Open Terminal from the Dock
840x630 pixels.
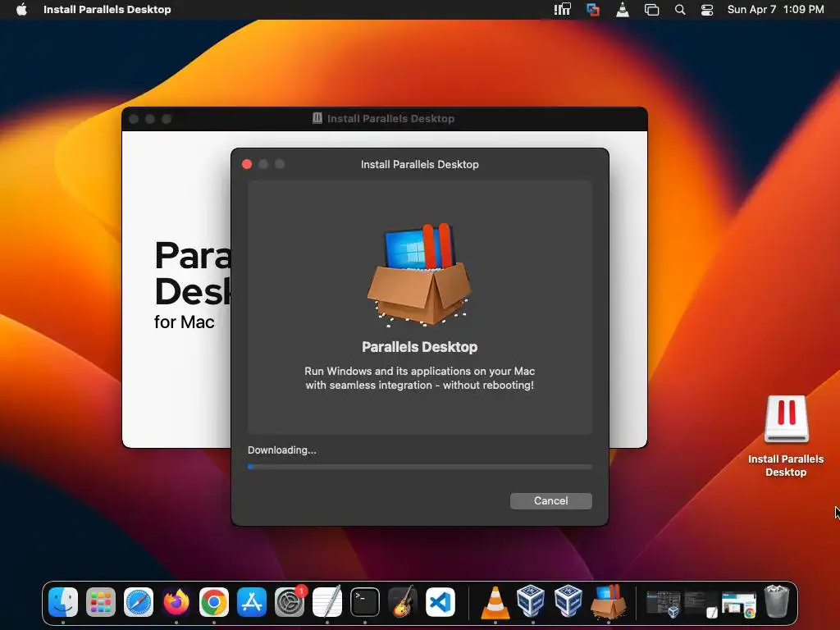[365, 601]
